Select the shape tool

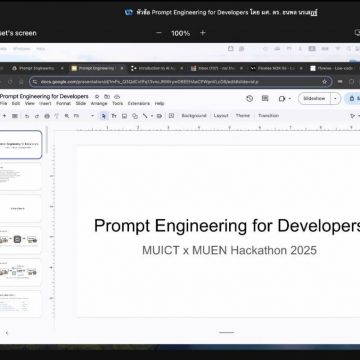[x=135, y=116]
